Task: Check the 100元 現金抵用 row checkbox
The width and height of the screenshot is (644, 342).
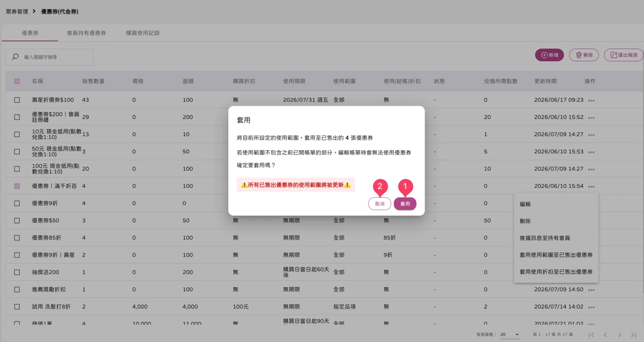Action: pos(17,169)
